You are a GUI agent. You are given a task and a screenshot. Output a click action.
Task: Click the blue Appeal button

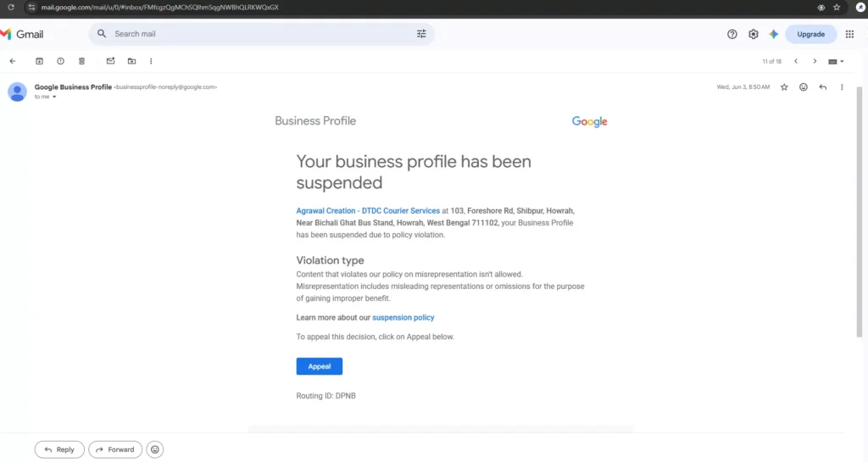tap(320, 366)
